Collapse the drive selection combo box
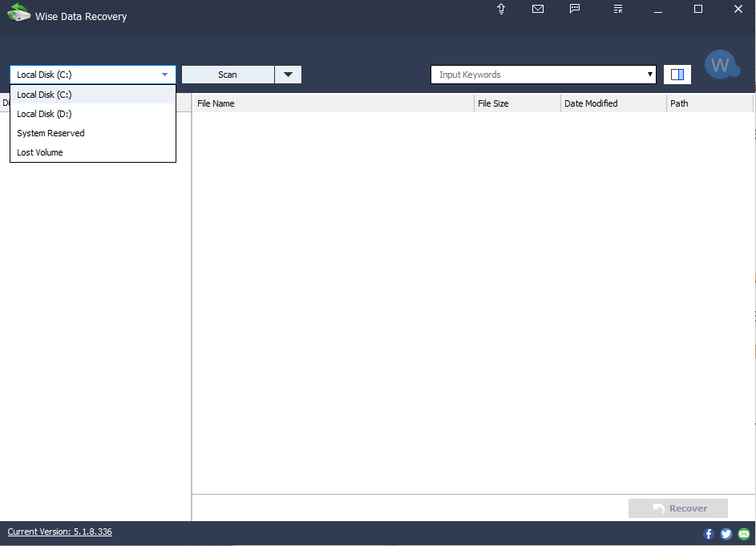This screenshot has height=546, width=756. point(93,75)
